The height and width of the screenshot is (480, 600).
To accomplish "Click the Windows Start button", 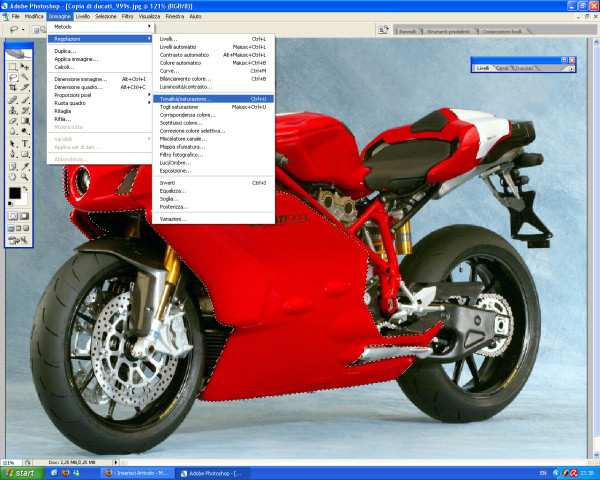I will pyautogui.click(x=22, y=472).
